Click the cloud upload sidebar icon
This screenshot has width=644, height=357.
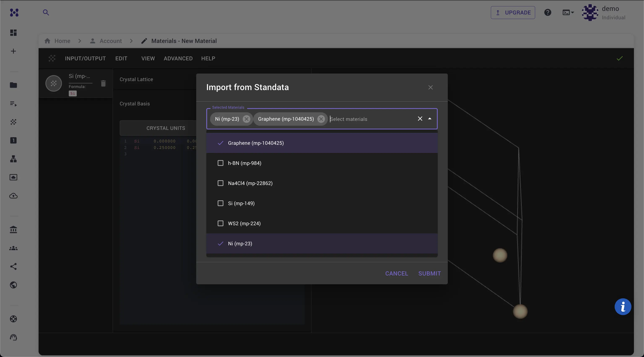[13, 196]
